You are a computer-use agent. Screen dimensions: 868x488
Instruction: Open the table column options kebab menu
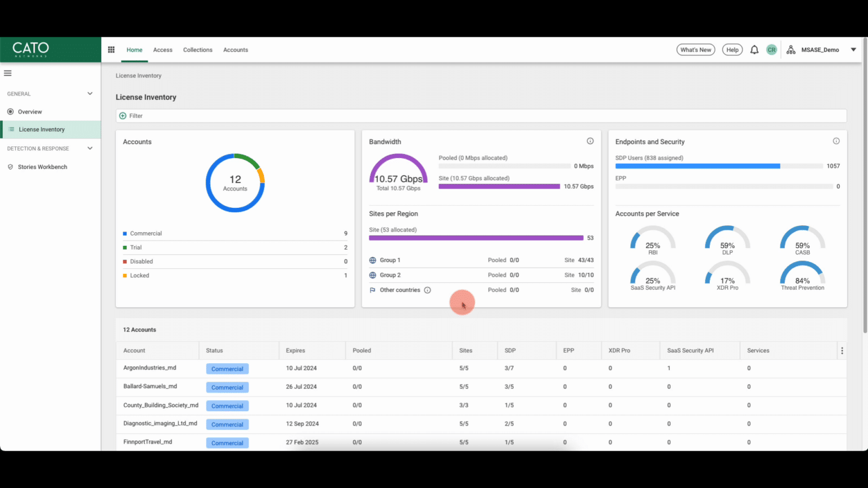coord(842,351)
